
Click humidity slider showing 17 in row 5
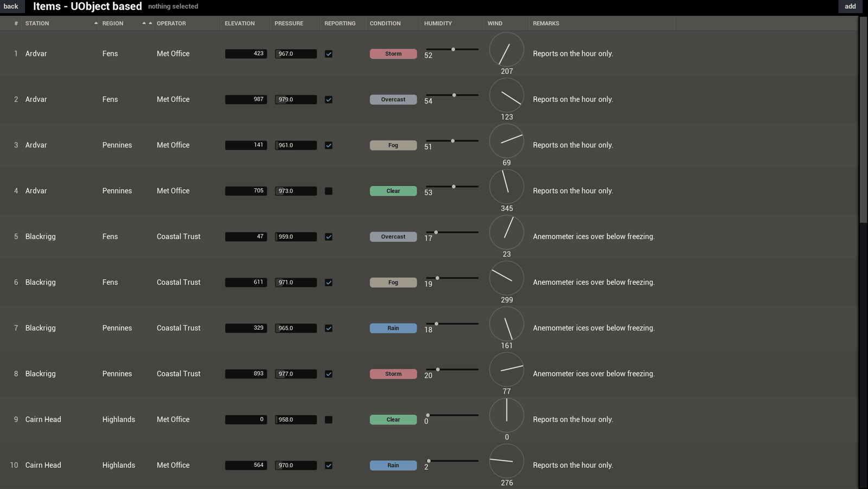pos(452,232)
